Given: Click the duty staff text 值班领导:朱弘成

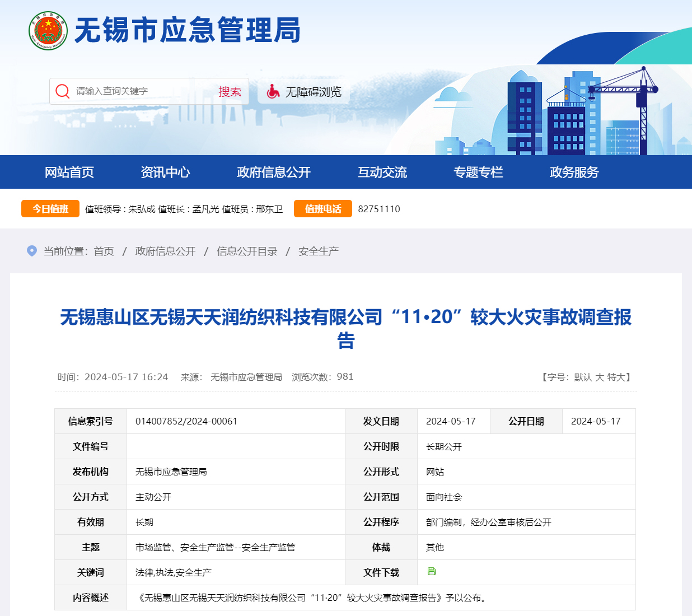Looking at the screenshot, I should tap(120, 209).
